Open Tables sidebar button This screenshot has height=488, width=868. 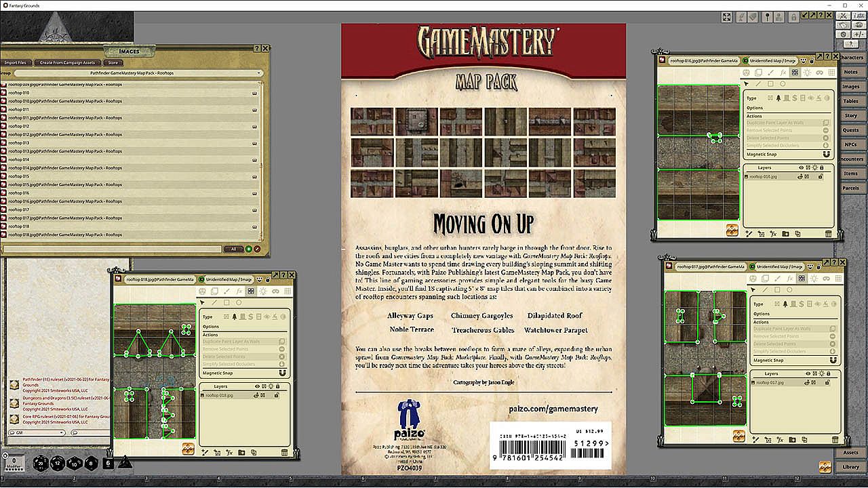coord(851,101)
